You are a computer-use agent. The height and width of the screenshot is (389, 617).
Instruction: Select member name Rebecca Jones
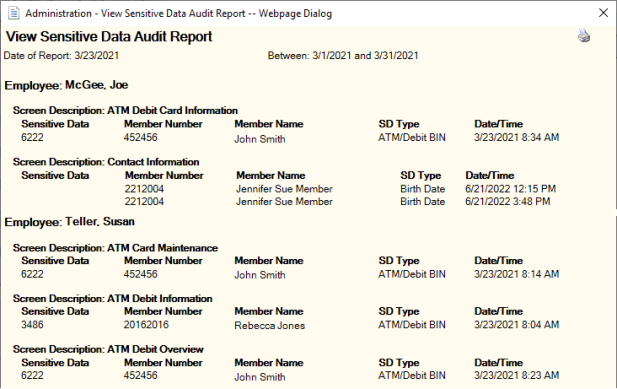click(x=270, y=326)
